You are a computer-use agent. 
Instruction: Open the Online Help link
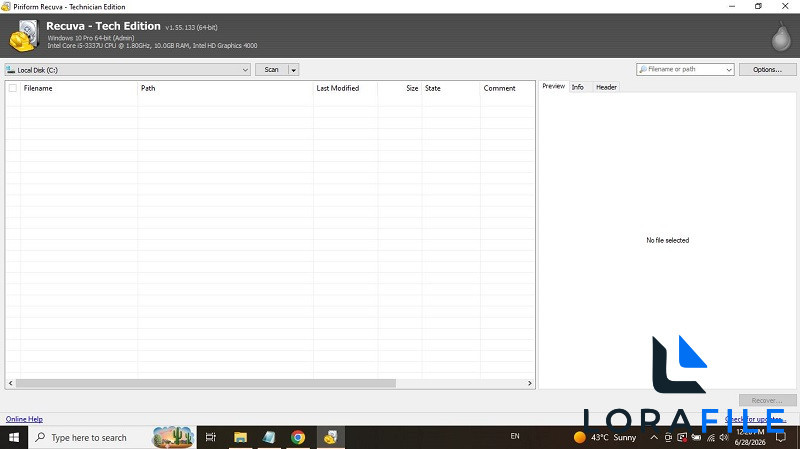[24, 419]
